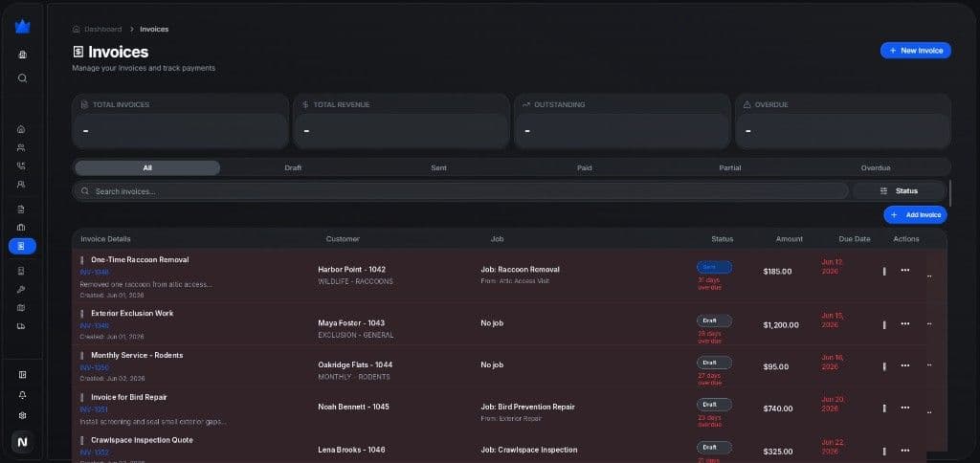Image resolution: width=980 pixels, height=463 pixels.
Task: Open the sidebar truck icon
Action: click(21, 326)
